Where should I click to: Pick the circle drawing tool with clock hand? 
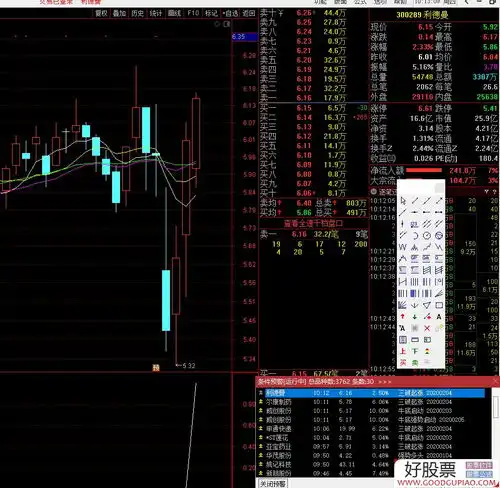(427, 235)
